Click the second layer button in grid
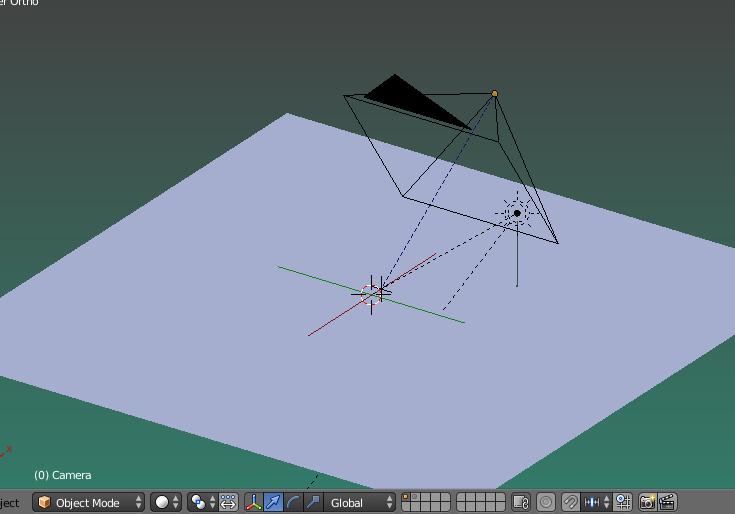The width and height of the screenshot is (735, 514). (415, 497)
